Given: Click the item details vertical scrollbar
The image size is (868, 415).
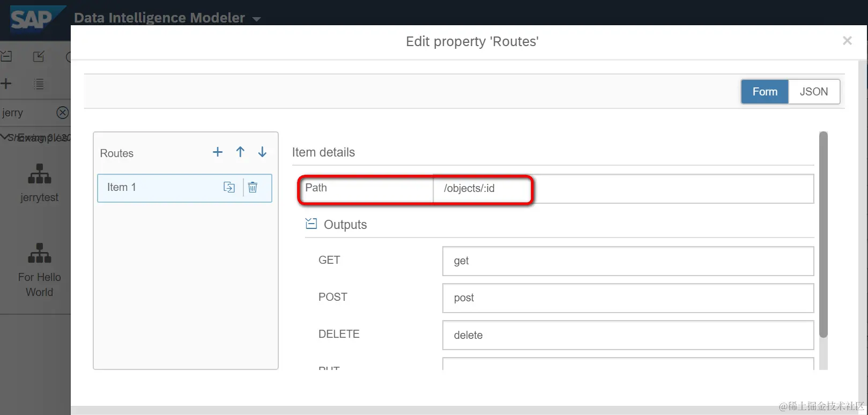Looking at the screenshot, I should pyautogui.click(x=824, y=235).
